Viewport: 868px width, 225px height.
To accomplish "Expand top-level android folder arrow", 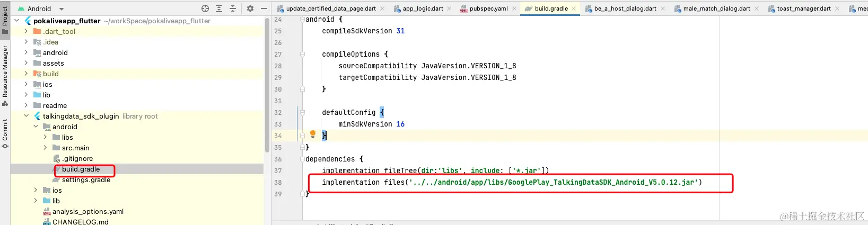I will coord(26,52).
